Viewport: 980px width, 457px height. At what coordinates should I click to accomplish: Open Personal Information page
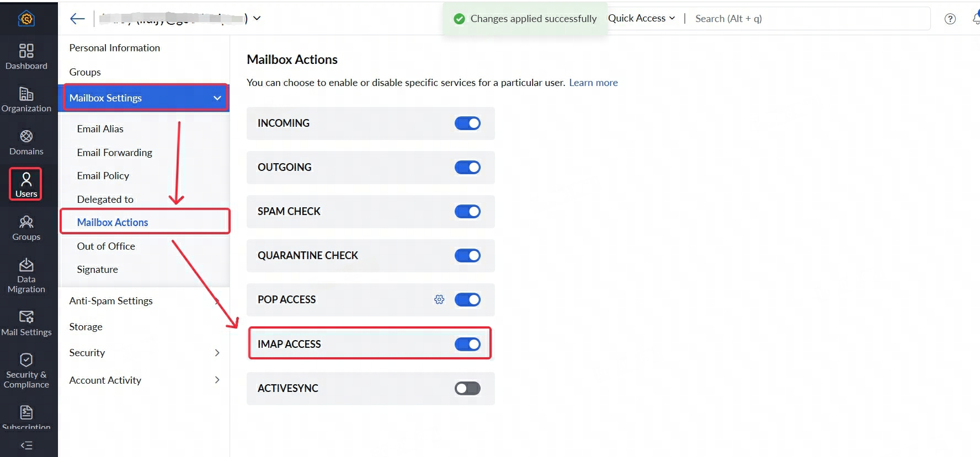point(114,48)
